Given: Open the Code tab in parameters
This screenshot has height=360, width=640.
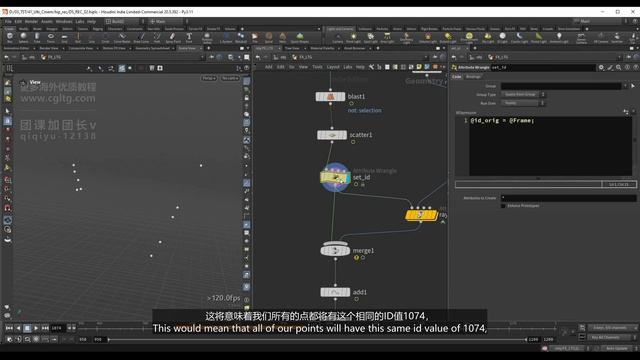Looking at the screenshot, I should [457, 77].
